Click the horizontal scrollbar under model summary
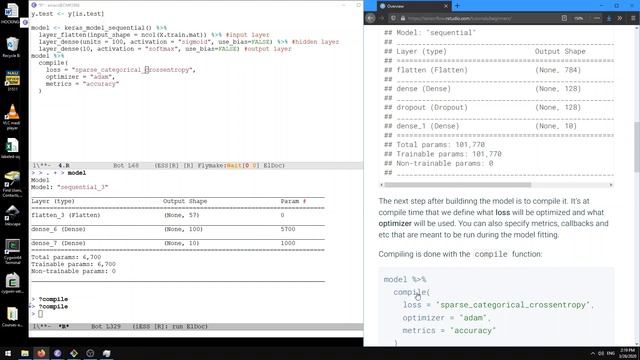Image resolution: width=640 pixels, height=360 pixels. pos(458,185)
